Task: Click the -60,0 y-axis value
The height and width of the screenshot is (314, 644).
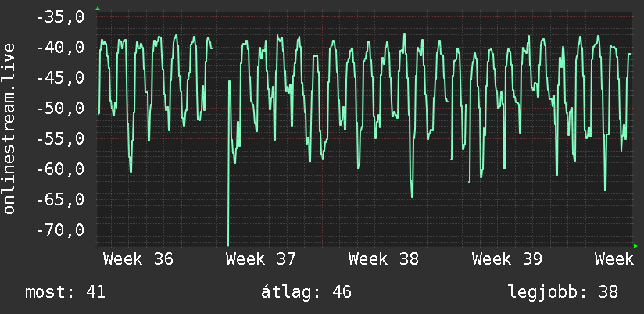Action: (x=60, y=169)
